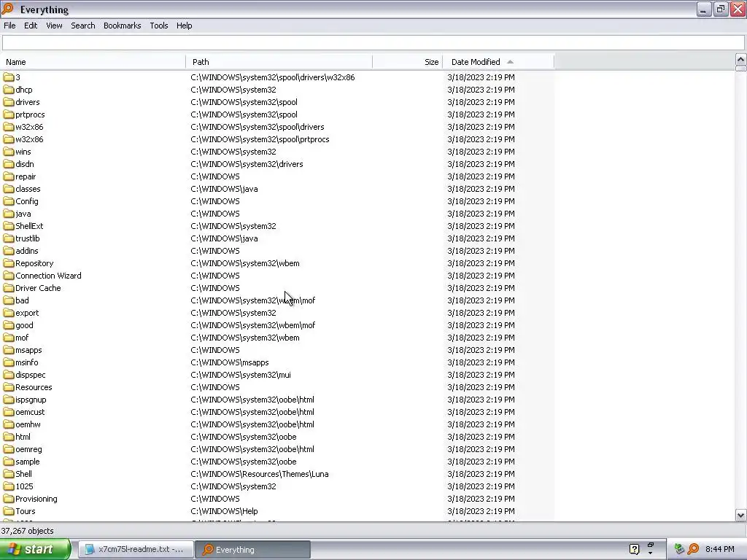Select the folder icon for Resources
The image size is (747, 560).
coord(9,386)
